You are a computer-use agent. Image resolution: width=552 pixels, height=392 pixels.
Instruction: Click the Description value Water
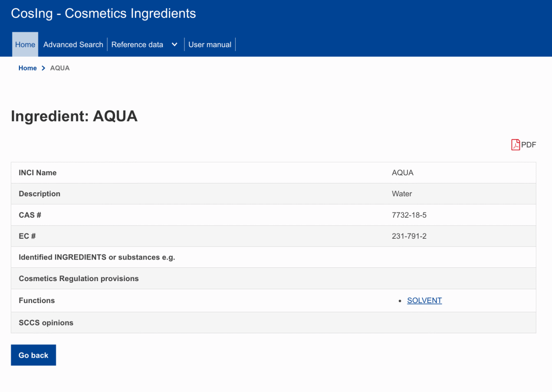coord(402,194)
